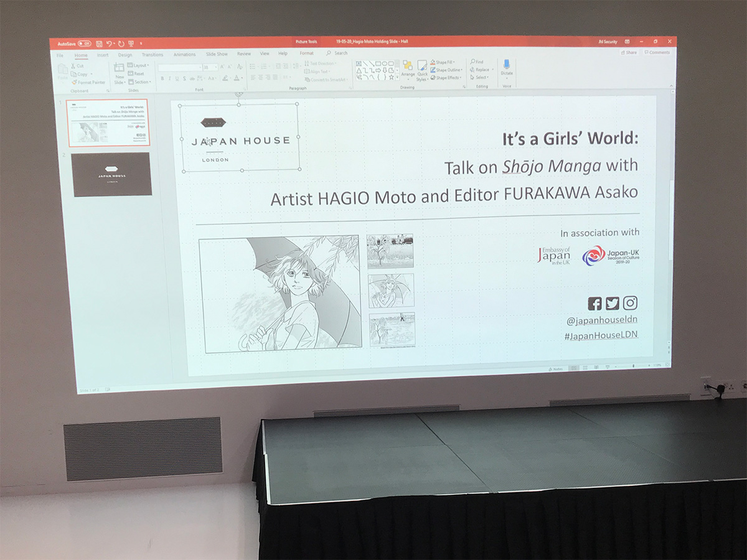Click the Text Direction button
Screen dimensions: 747x560
click(x=321, y=63)
